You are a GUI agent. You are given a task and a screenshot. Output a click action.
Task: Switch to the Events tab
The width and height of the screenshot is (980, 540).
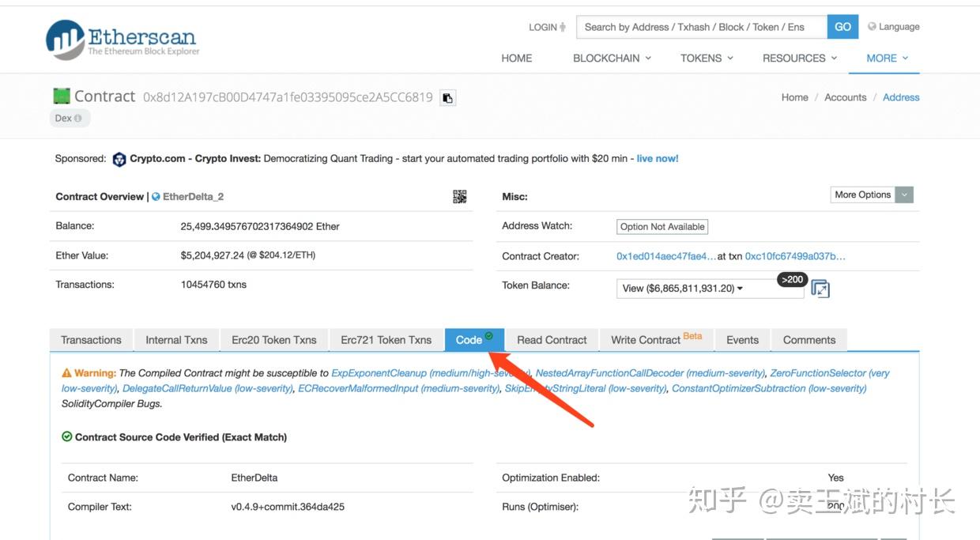(x=742, y=340)
